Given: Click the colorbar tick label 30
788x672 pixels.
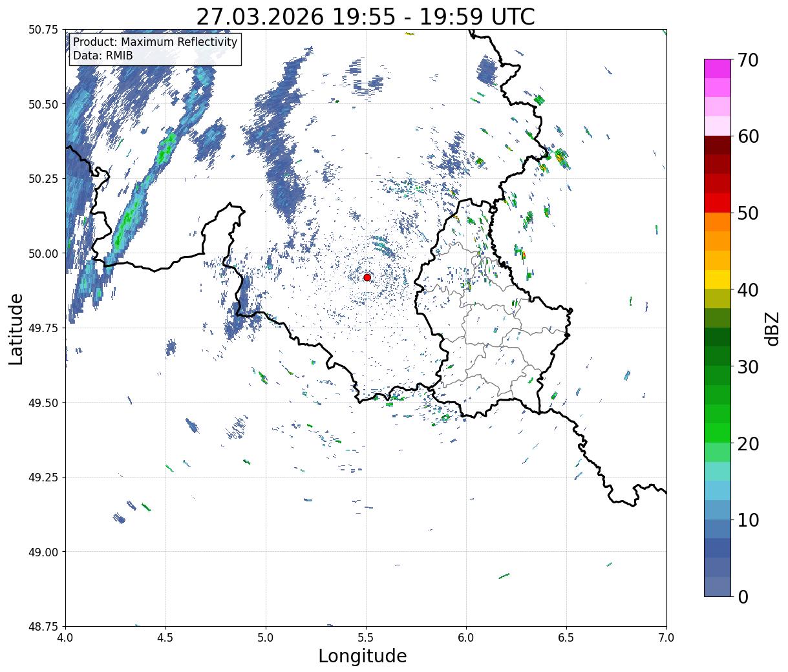Looking at the screenshot, I should tap(749, 366).
